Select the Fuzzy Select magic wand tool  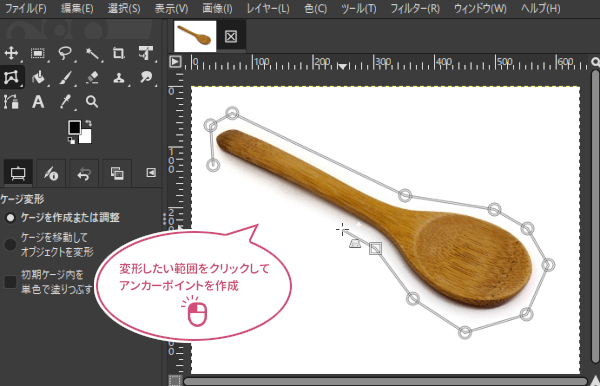click(92, 53)
